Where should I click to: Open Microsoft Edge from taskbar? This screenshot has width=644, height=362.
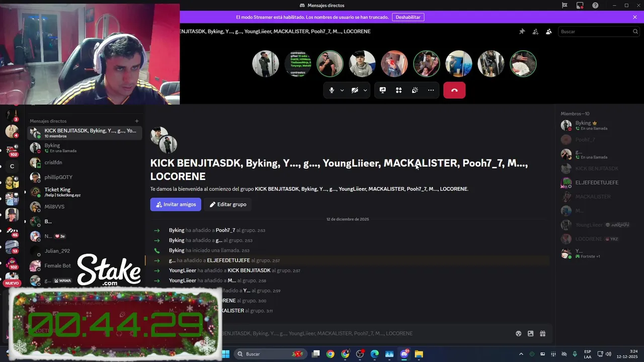[374, 354]
